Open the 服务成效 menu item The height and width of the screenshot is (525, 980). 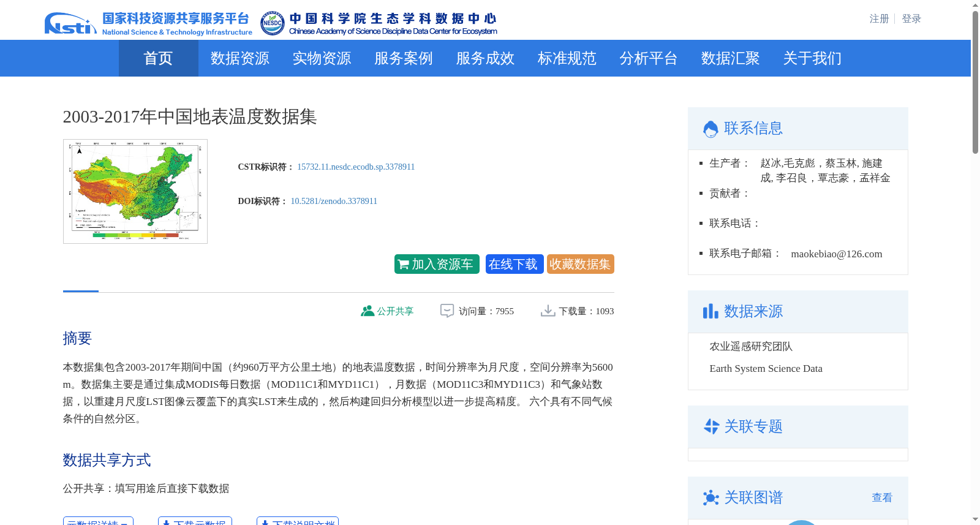point(485,58)
